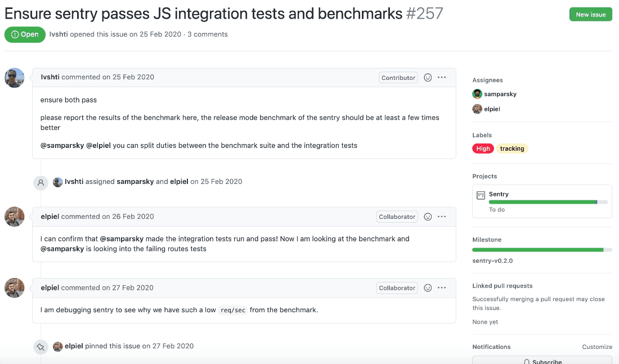The height and width of the screenshot is (364, 619).
Task: Open elpiel's avatar beside 26 Feb comment
Action: click(x=14, y=217)
